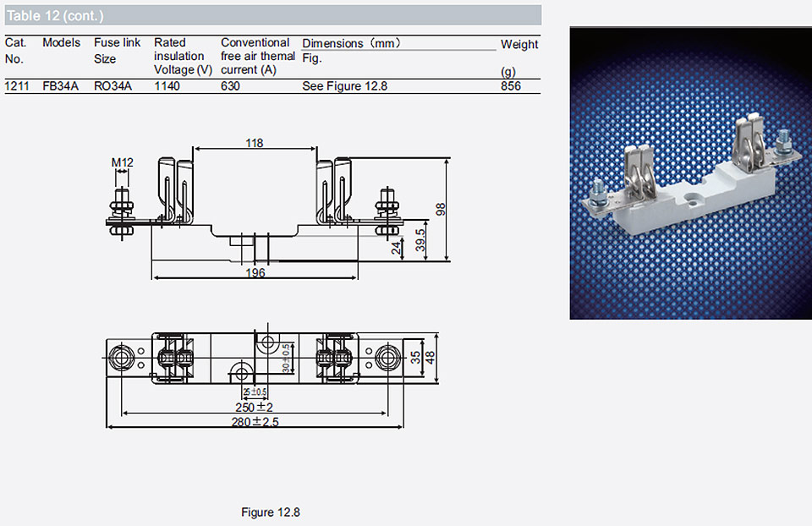Viewport: 812px width, 526px height.
Task: Select the current value '630'
Action: (230, 86)
